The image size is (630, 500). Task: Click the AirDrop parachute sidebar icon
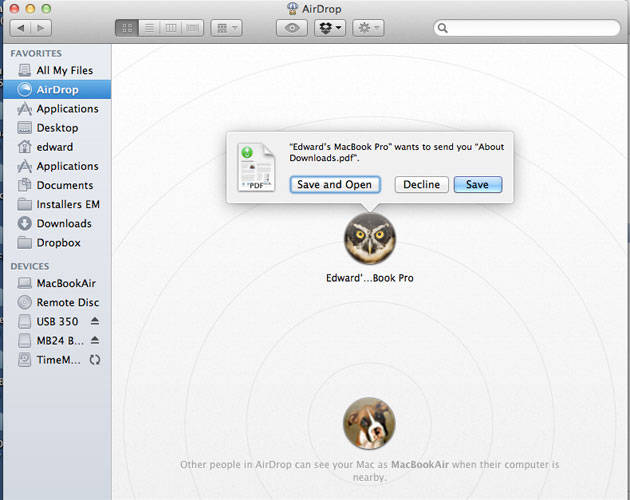(25, 89)
